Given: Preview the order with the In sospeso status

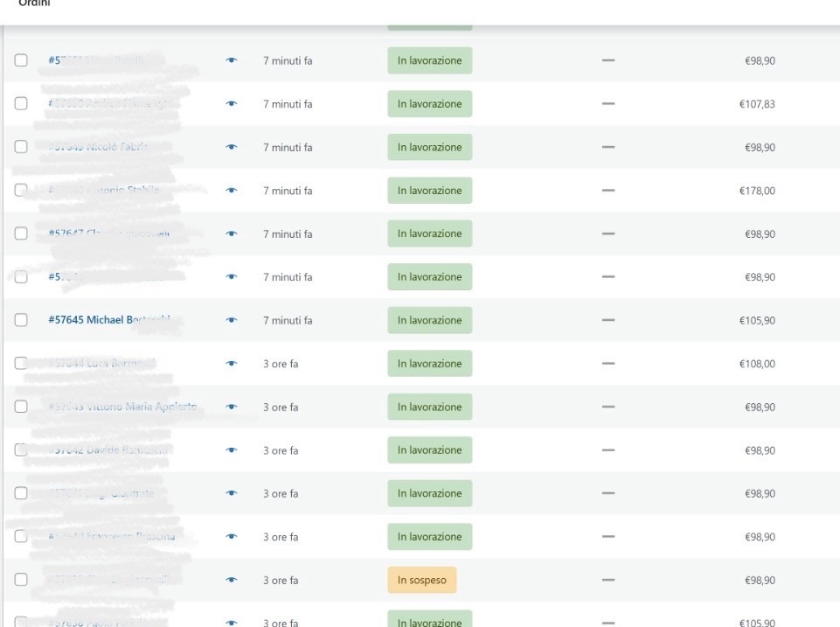Looking at the screenshot, I should pos(232,580).
